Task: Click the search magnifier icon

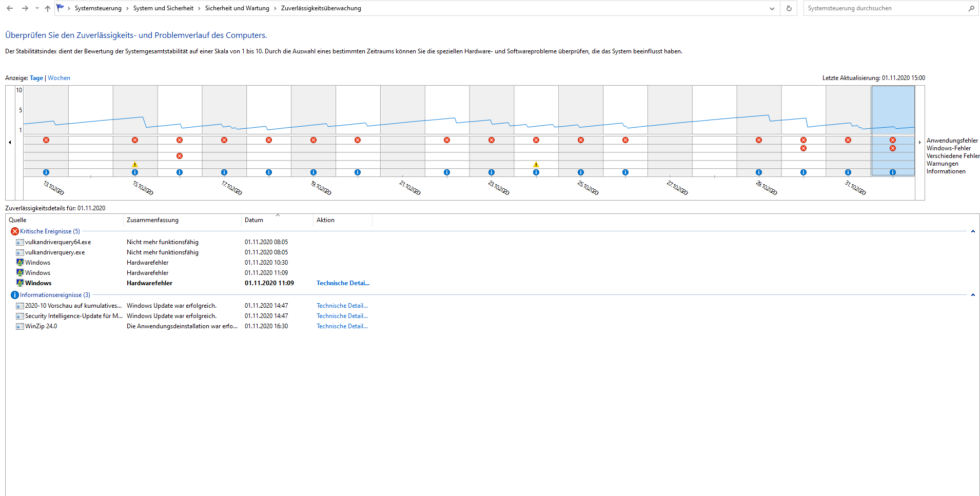Action: (x=971, y=8)
